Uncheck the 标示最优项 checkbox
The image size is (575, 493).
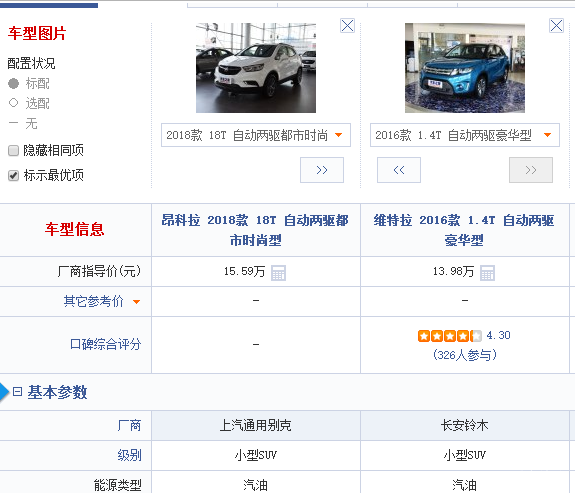click(x=13, y=175)
